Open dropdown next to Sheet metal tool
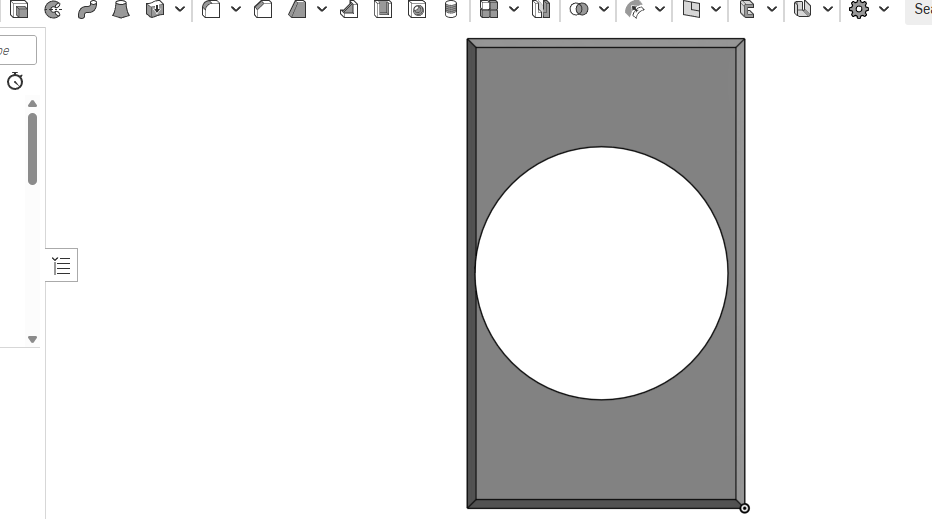Screen dimensions: 932x519 point(827,9)
